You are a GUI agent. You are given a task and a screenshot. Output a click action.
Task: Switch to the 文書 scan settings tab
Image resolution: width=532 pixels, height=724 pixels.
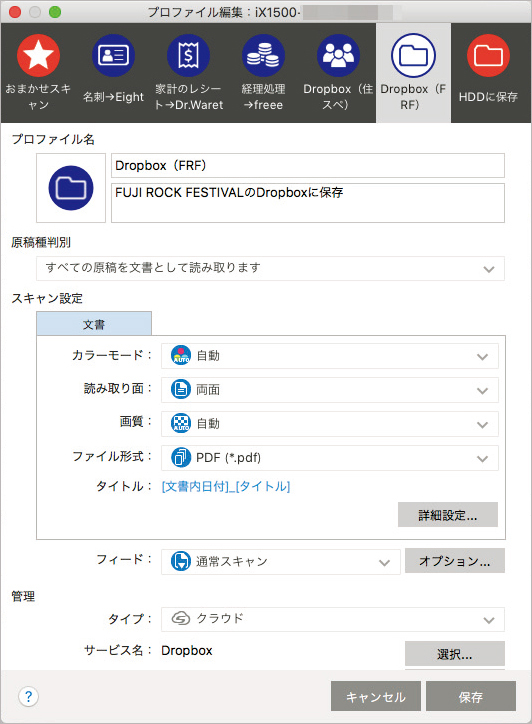click(x=94, y=324)
